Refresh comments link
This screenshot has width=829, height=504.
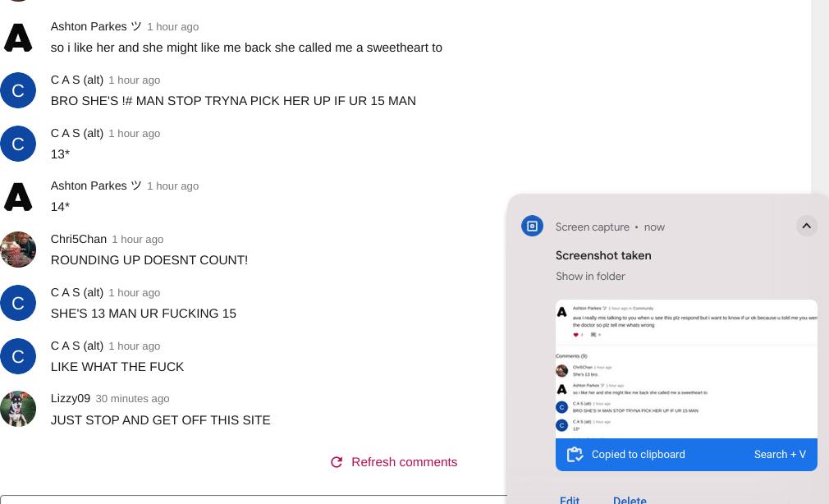(404, 462)
